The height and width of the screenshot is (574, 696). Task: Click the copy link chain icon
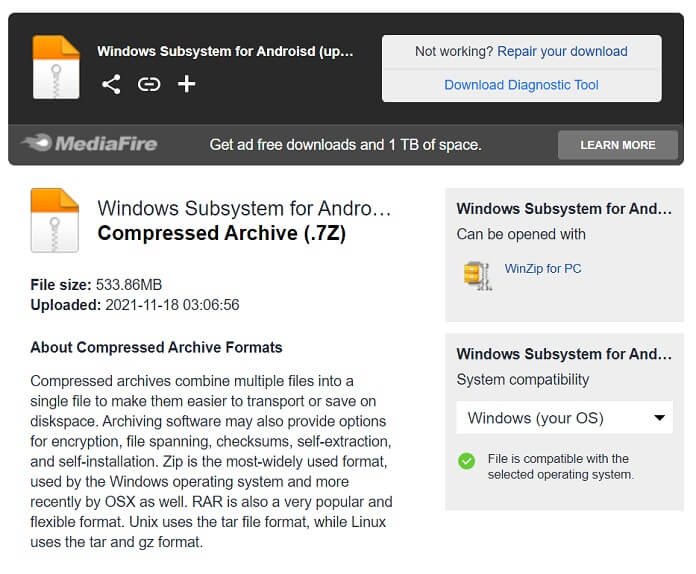tap(149, 84)
